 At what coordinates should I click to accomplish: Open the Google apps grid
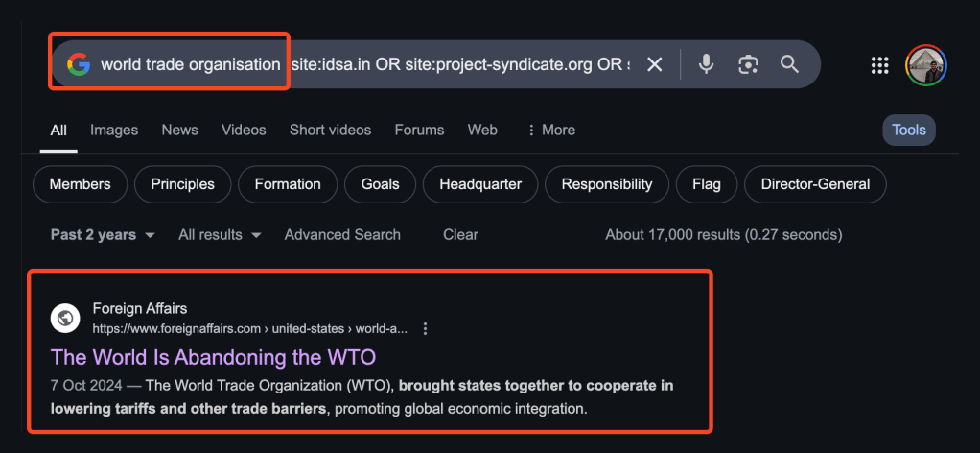[x=879, y=65]
